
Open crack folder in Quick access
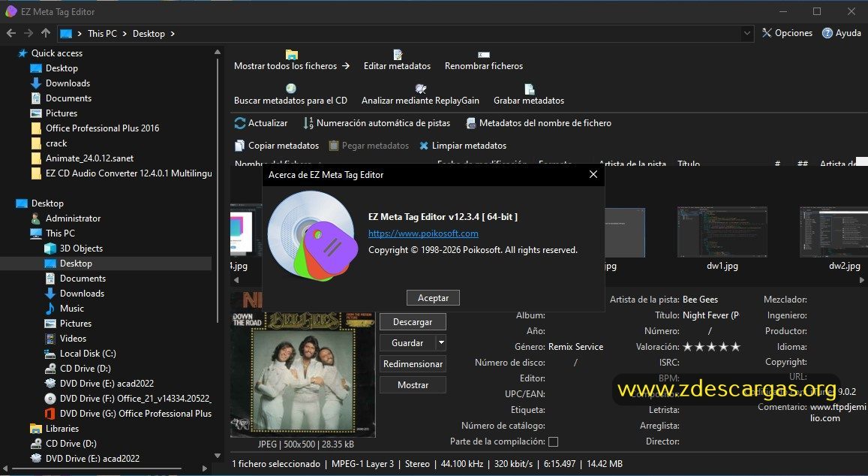tap(56, 143)
